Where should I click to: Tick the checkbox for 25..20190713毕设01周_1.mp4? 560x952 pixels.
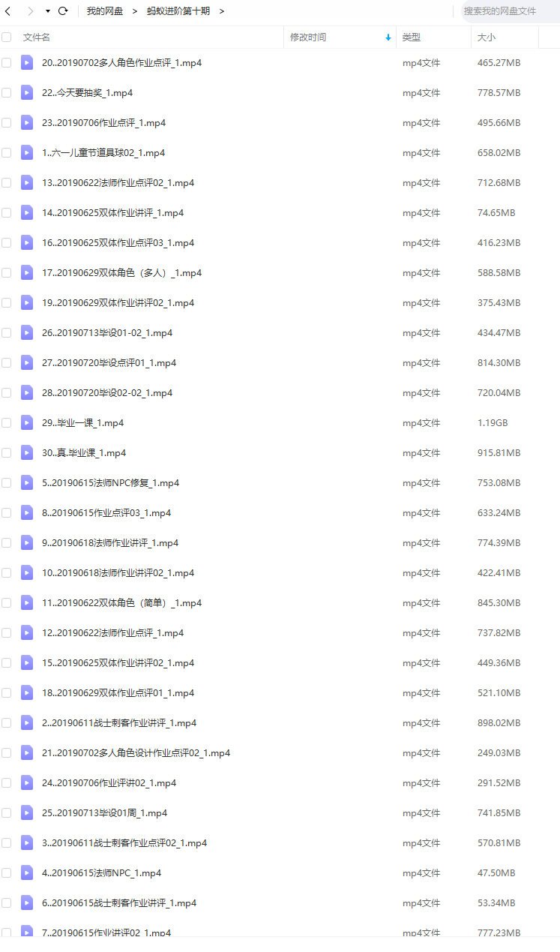coord(7,812)
